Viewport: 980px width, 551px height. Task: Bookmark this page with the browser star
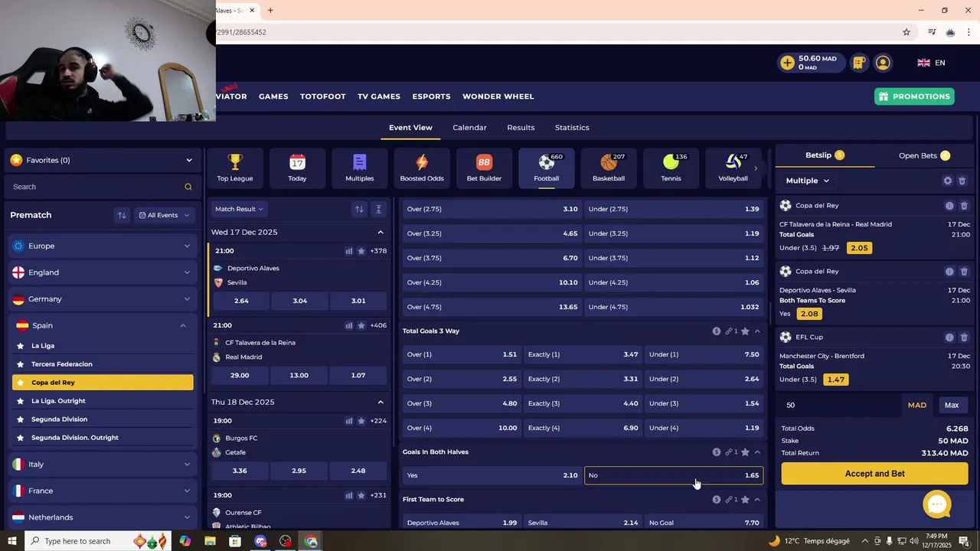(906, 32)
